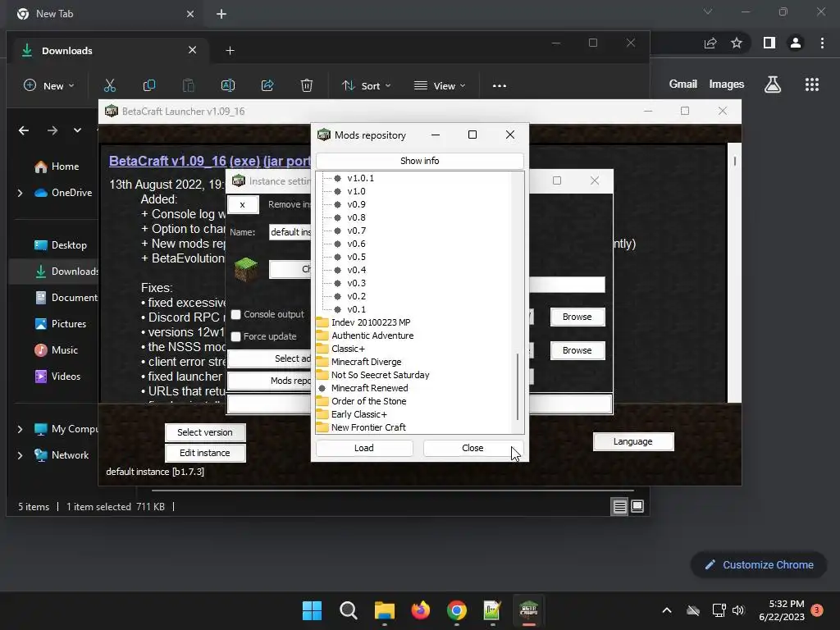Expand Network in navigation pane

click(21, 455)
